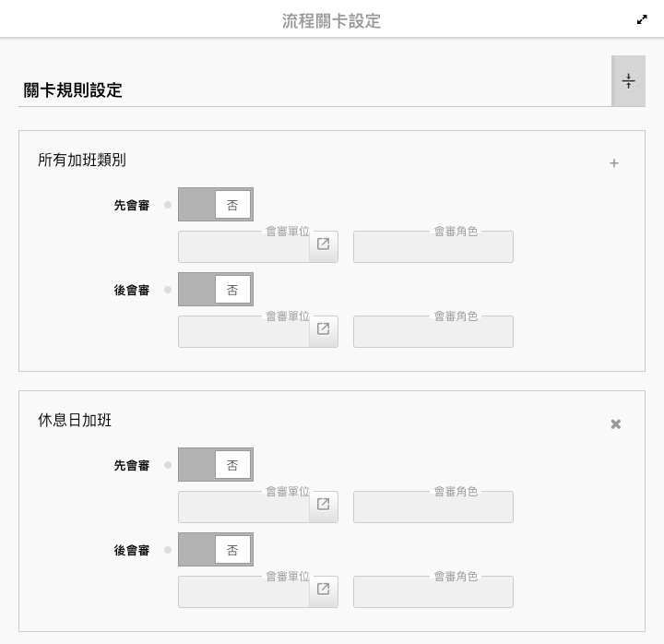Toggle 後會審 switch in 休息日加班
The image size is (664, 644).
[x=215, y=550]
